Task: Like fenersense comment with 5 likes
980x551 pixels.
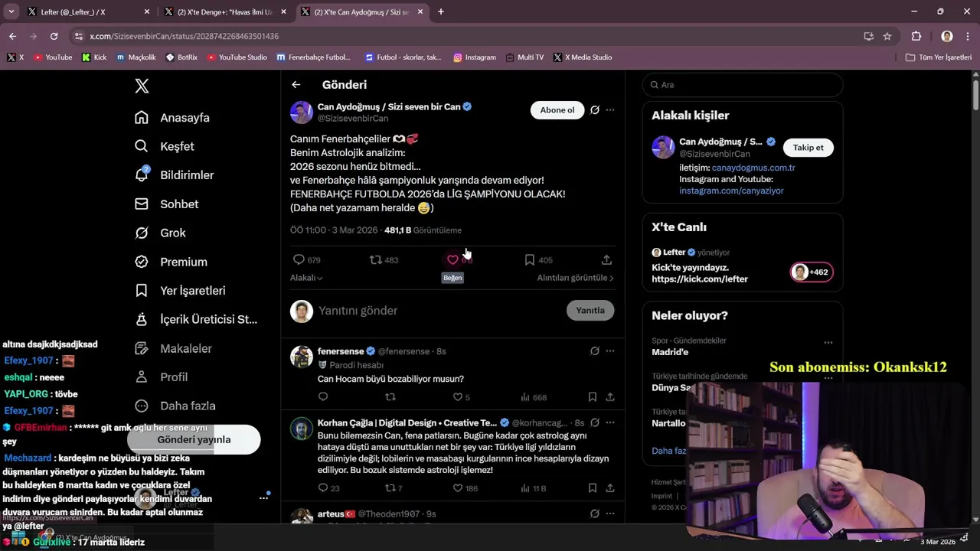Action: [458, 397]
